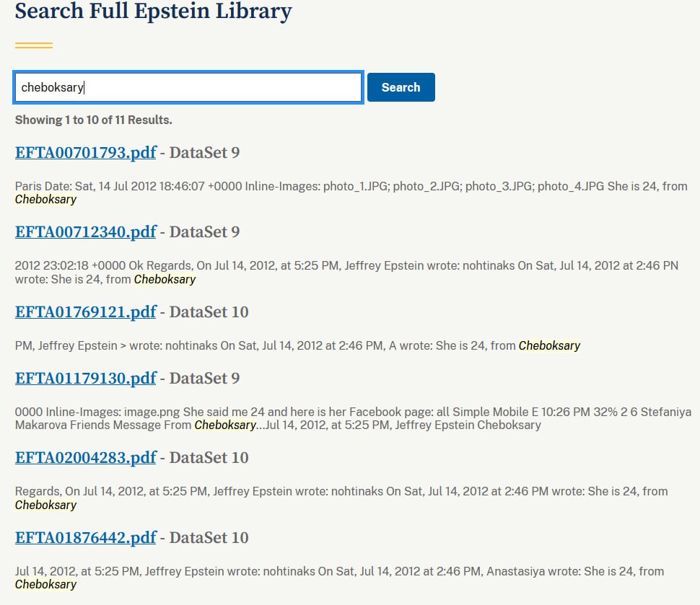Click the snippet mentioning 'Anastasiya wrote'
This screenshot has width=700, height=605.
pyautogui.click(x=339, y=578)
